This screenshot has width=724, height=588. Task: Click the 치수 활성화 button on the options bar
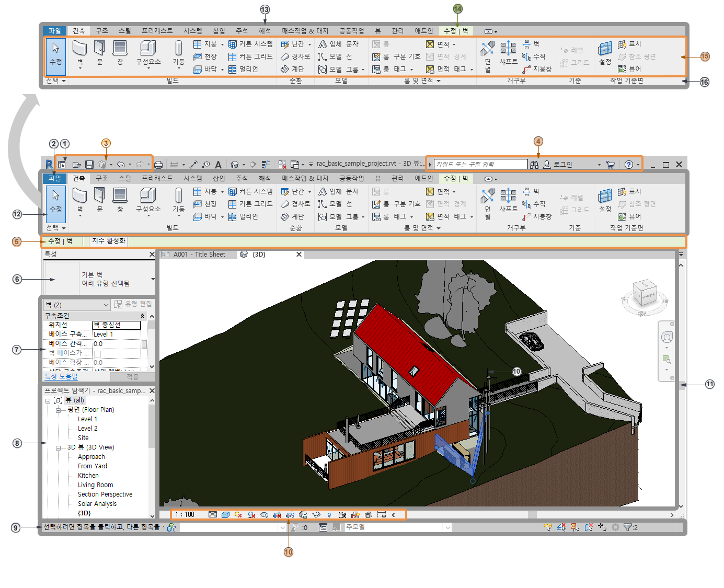(x=109, y=241)
